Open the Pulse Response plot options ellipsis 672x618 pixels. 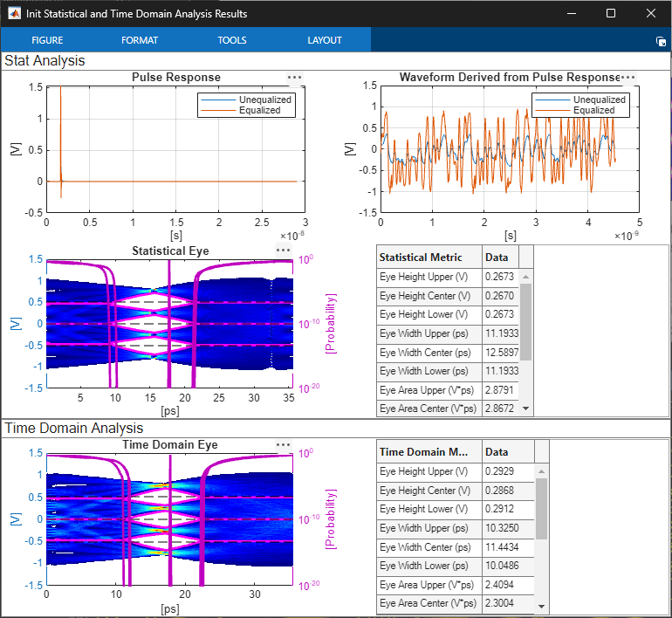point(294,78)
